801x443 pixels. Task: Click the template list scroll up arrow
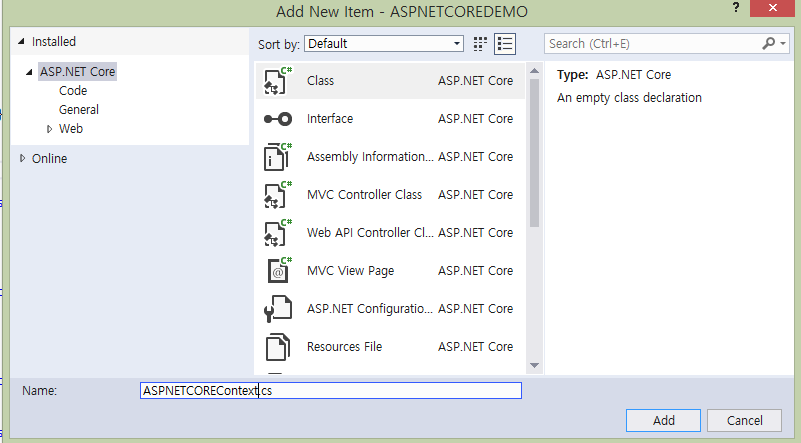[534, 71]
